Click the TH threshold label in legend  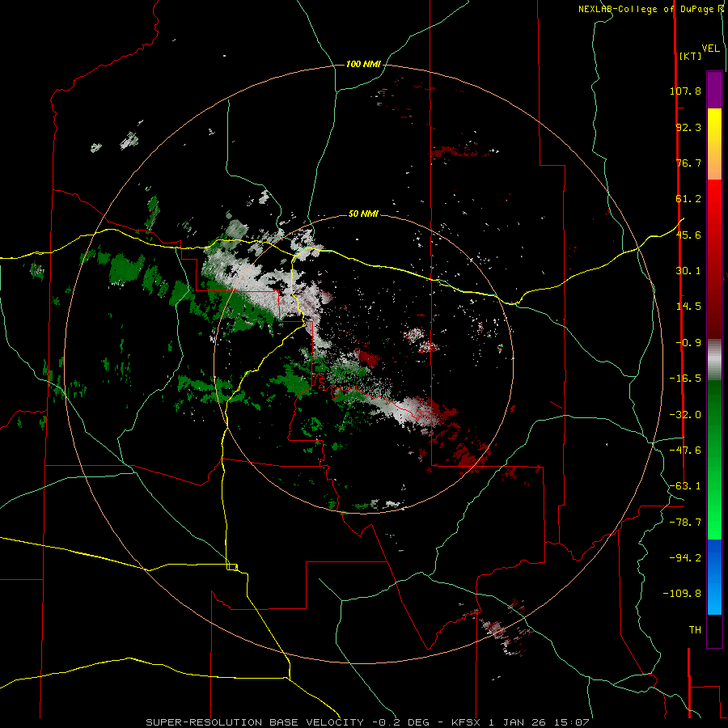point(695,630)
